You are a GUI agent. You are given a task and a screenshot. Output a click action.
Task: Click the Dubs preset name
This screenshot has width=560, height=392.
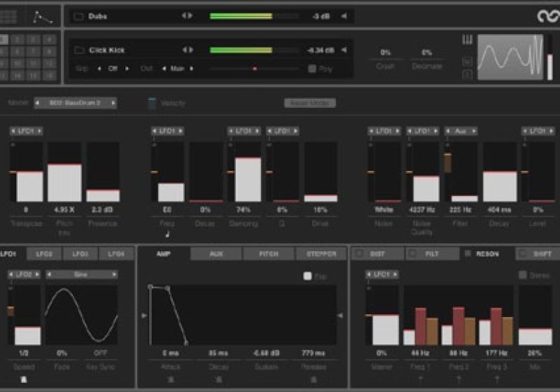(x=98, y=16)
